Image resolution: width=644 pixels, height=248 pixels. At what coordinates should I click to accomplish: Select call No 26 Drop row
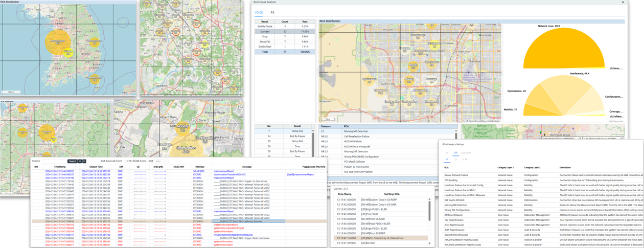(283, 146)
